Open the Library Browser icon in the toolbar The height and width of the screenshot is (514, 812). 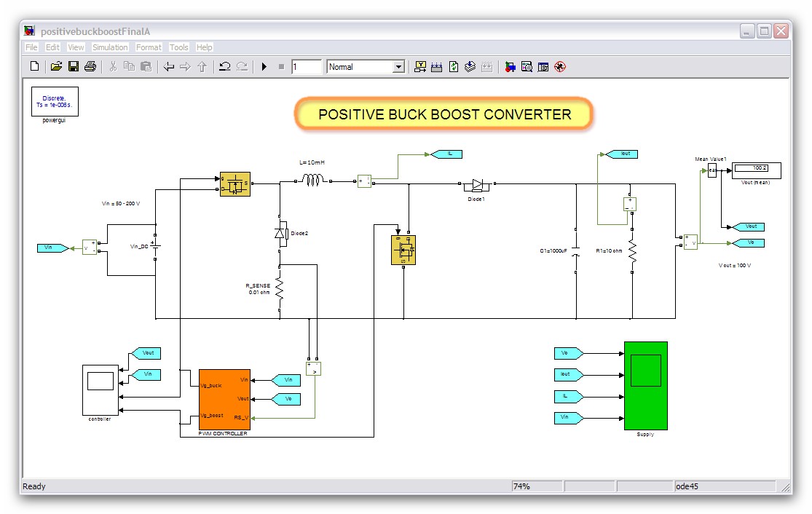510,67
